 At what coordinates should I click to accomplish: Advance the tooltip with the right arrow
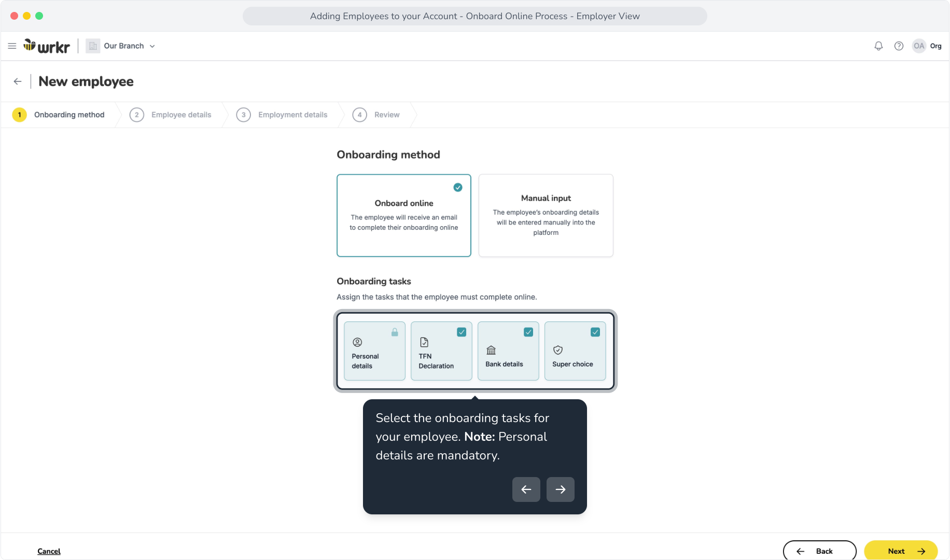(561, 489)
